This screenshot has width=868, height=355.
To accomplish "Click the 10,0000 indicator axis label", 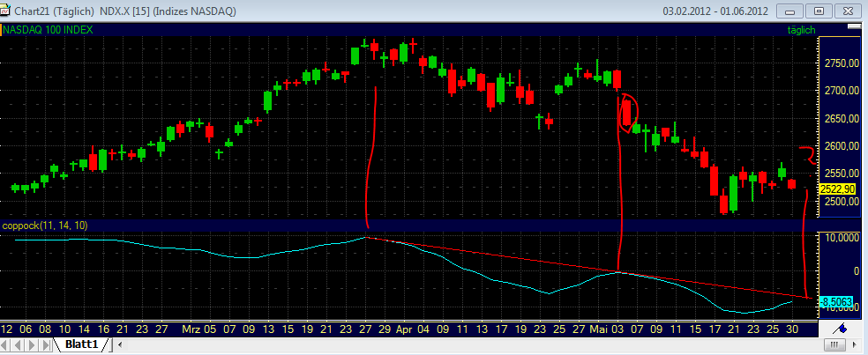I will pyautogui.click(x=841, y=237).
